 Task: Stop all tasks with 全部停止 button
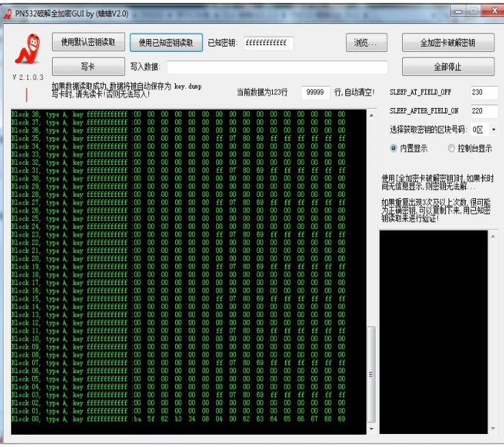(448, 67)
